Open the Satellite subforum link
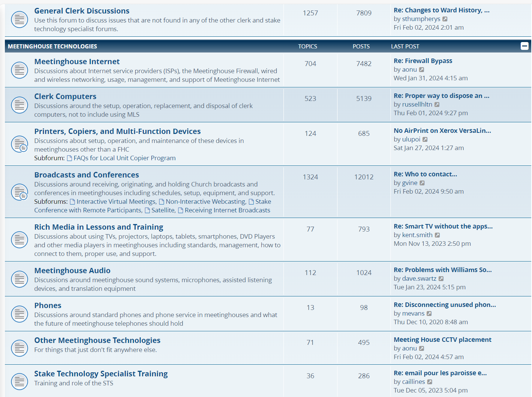 (163, 210)
